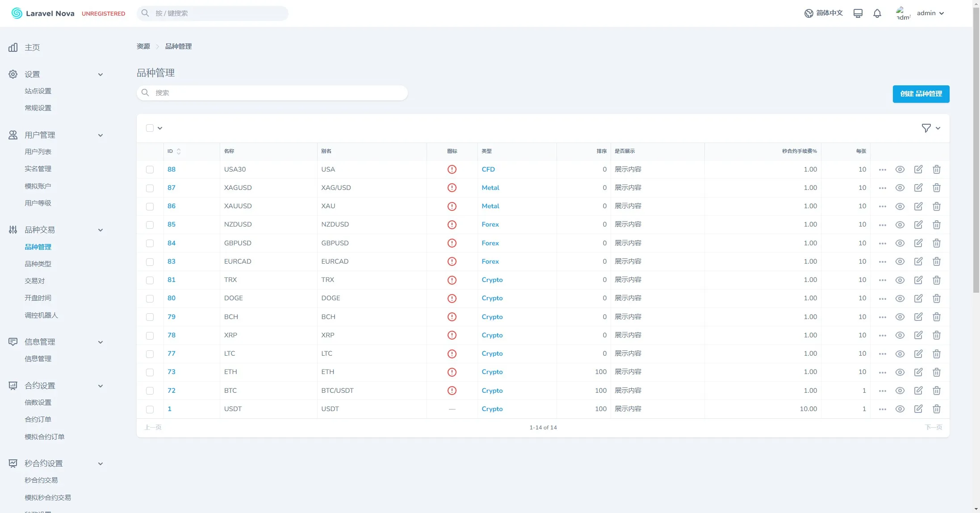Click the monitor theme switch icon

pos(858,13)
